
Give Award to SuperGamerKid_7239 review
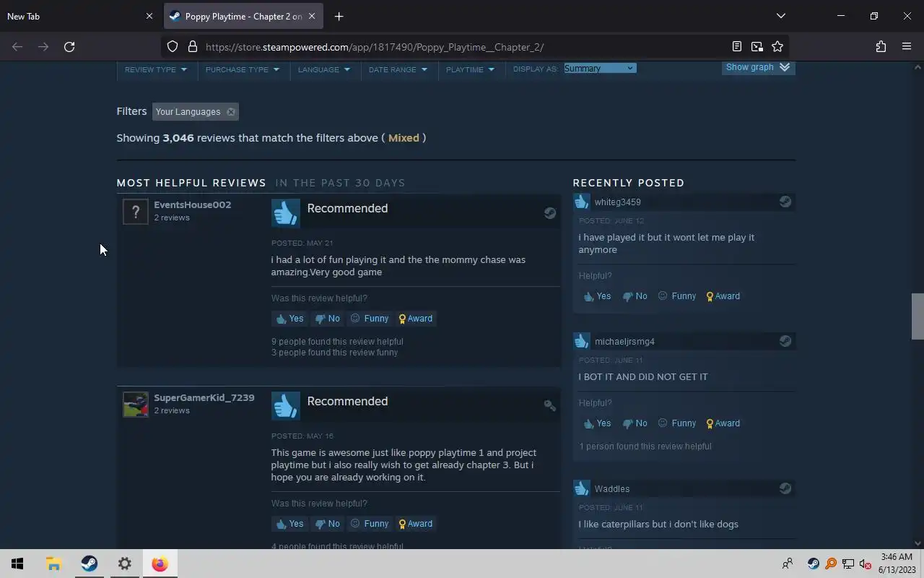click(x=416, y=524)
